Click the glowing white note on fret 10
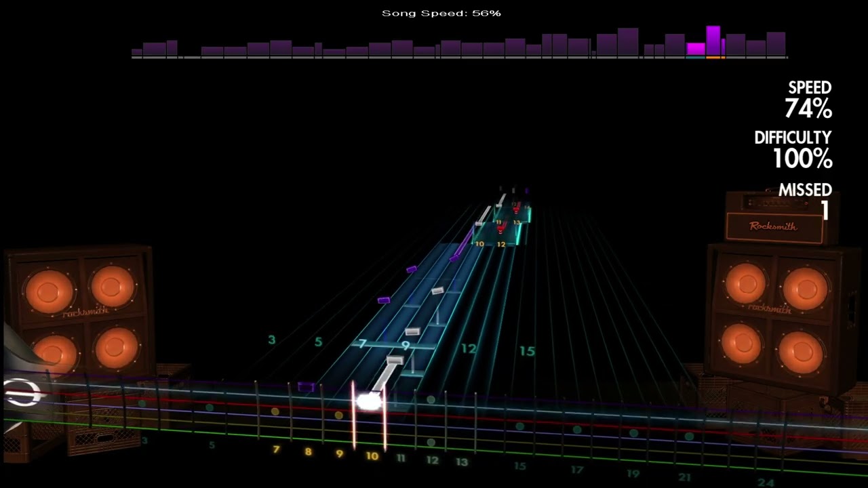The width and height of the screenshot is (868, 488). click(x=369, y=401)
